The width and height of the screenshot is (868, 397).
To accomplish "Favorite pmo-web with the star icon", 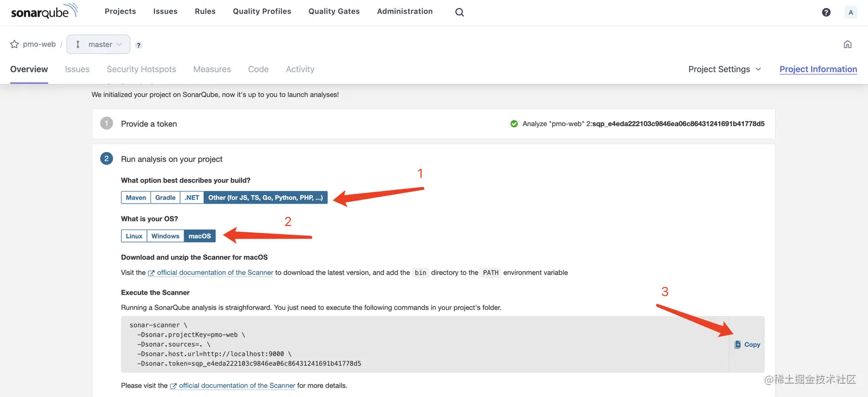I will [14, 44].
